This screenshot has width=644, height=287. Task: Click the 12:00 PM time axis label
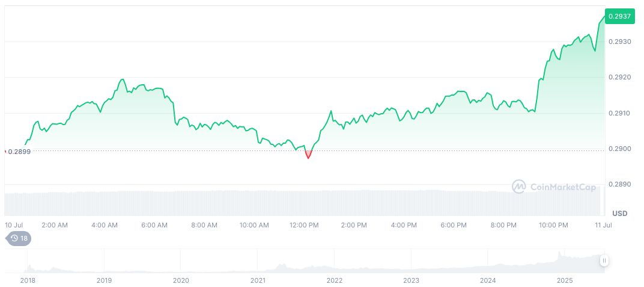[x=304, y=225]
